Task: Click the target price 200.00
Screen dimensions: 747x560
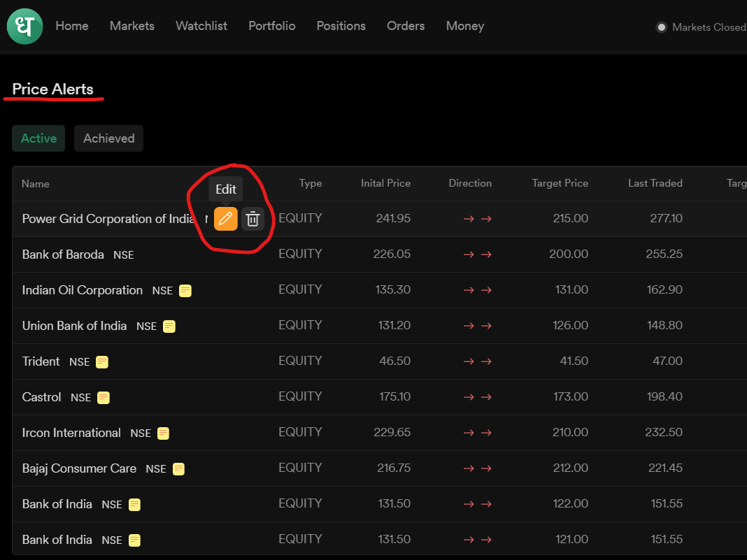Action: pos(569,254)
